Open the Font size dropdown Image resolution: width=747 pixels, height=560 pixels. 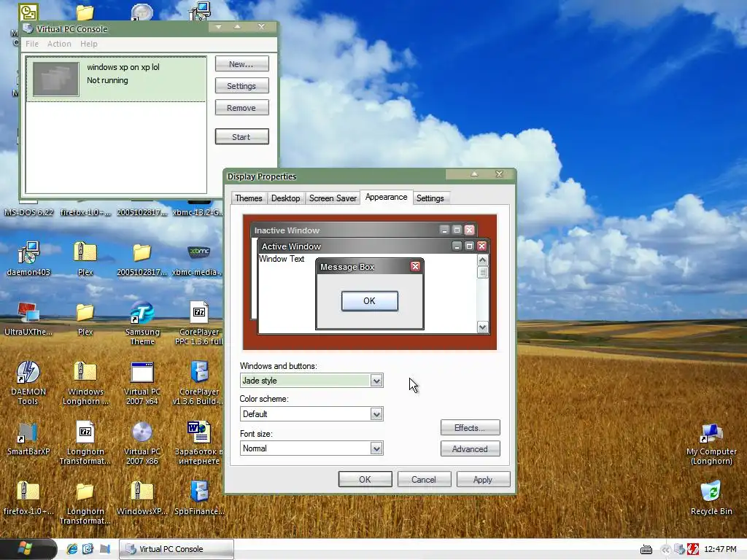tap(376, 448)
